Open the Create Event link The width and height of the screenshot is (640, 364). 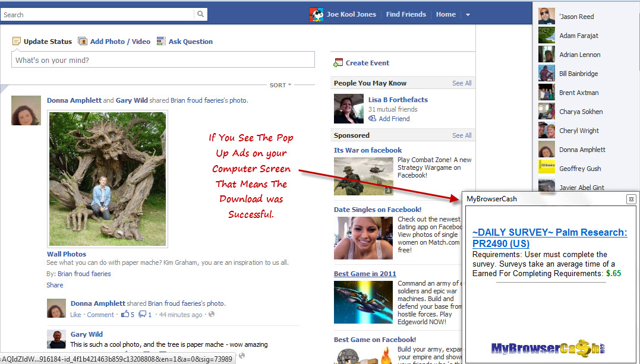[367, 63]
